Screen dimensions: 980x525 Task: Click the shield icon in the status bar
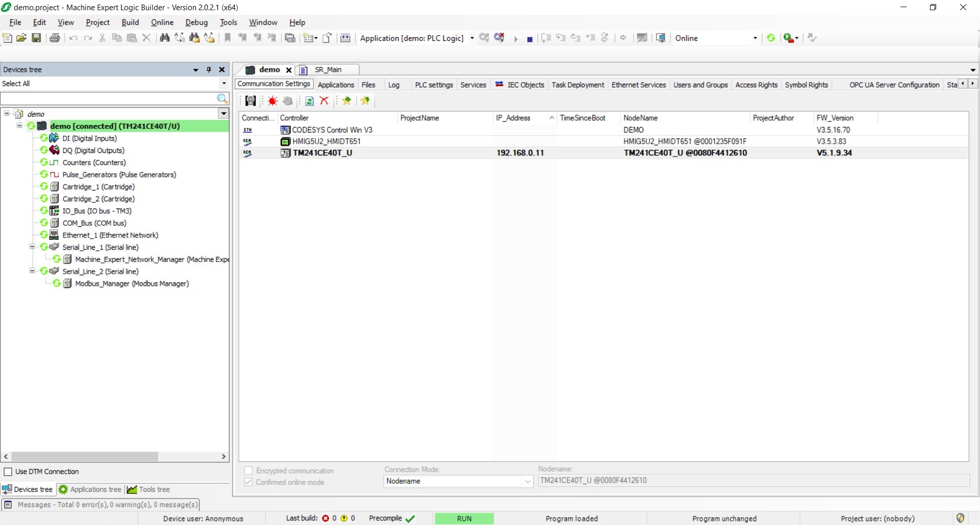(961, 518)
